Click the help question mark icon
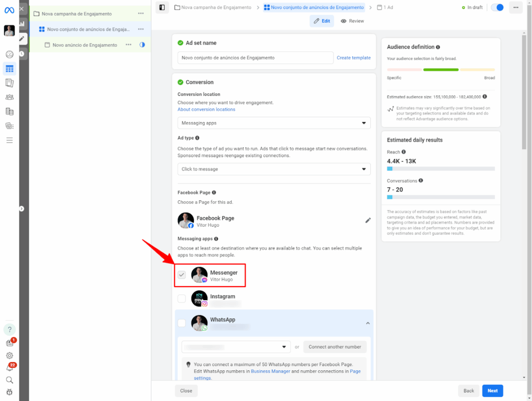 click(x=9, y=330)
